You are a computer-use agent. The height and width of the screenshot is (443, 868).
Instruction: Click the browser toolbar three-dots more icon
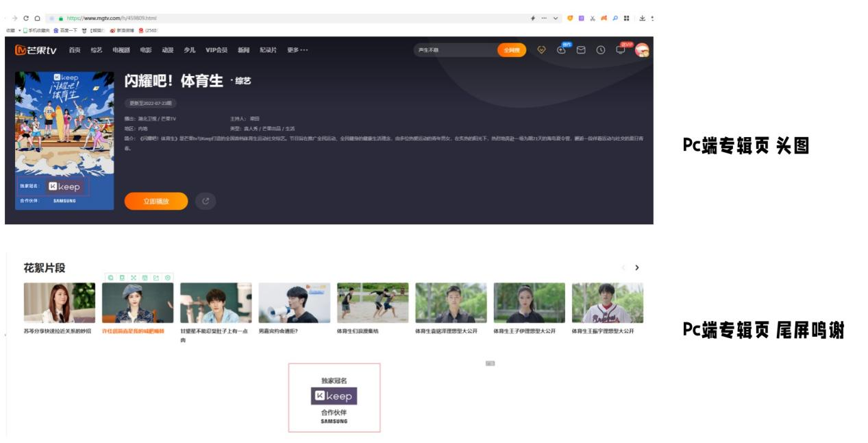(x=544, y=18)
